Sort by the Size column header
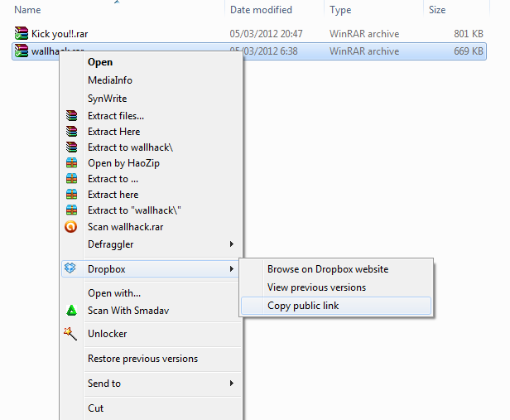The height and width of the screenshot is (420, 510). pos(437,10)
